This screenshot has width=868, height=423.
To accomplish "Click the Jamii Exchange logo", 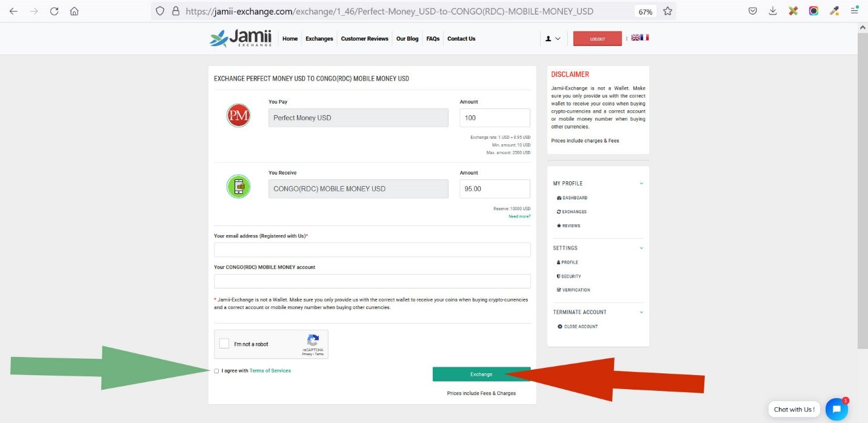I will coord(240,38).
